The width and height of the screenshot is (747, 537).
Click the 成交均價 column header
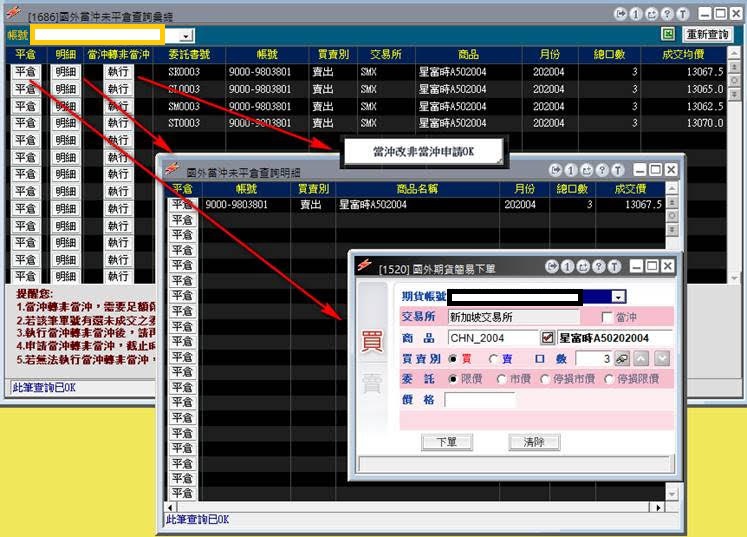[x=683, y=54]
